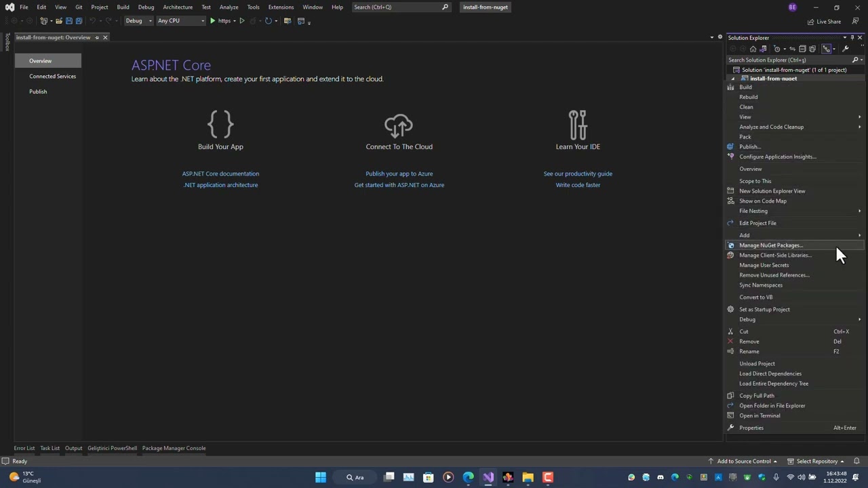
Task: Click Pending Changes Filter clock icon
Action: (778, 49)
